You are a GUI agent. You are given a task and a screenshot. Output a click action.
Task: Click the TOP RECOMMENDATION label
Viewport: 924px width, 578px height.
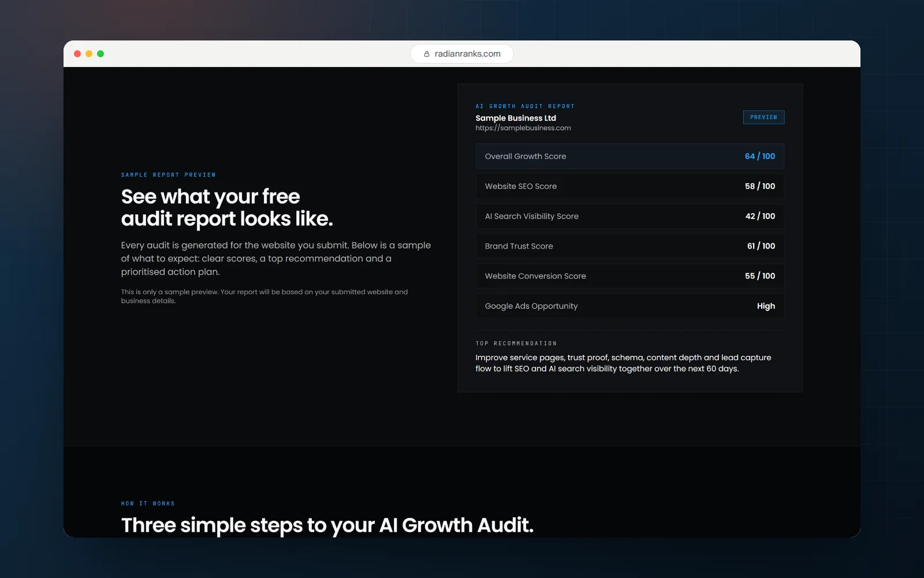pos(516,343)
